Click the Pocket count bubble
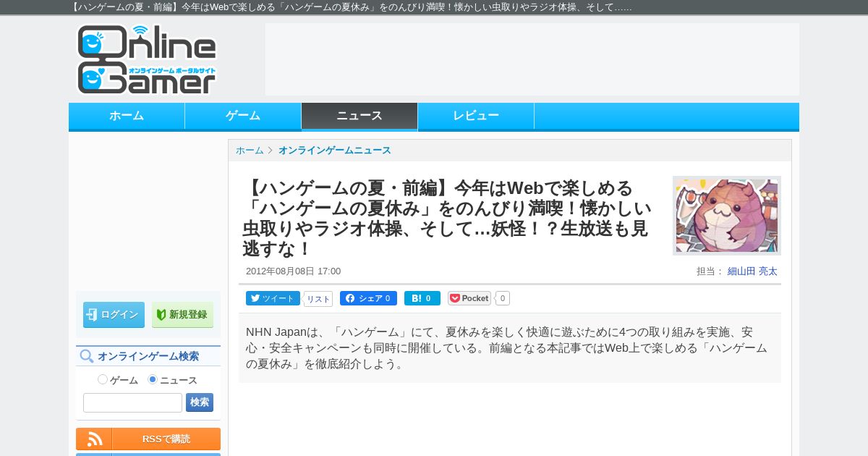This screenshot has width=868, height=456. click(x=503, y=298)
